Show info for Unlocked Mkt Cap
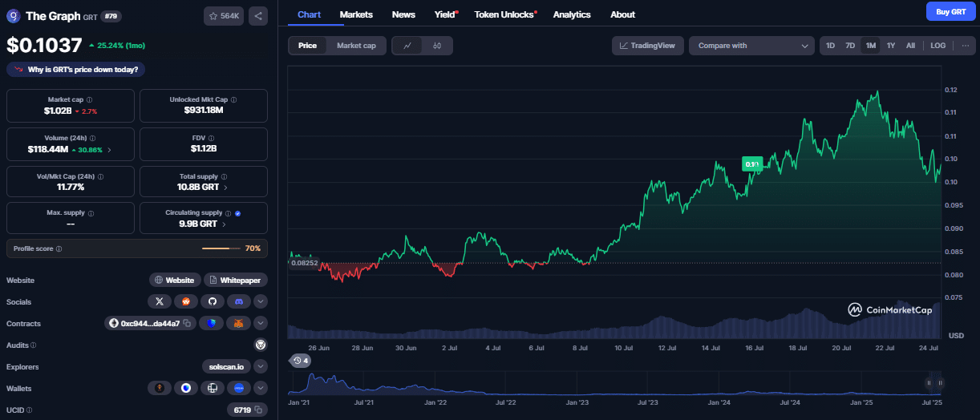Screen dimensions: 980x420 point(233,99)
